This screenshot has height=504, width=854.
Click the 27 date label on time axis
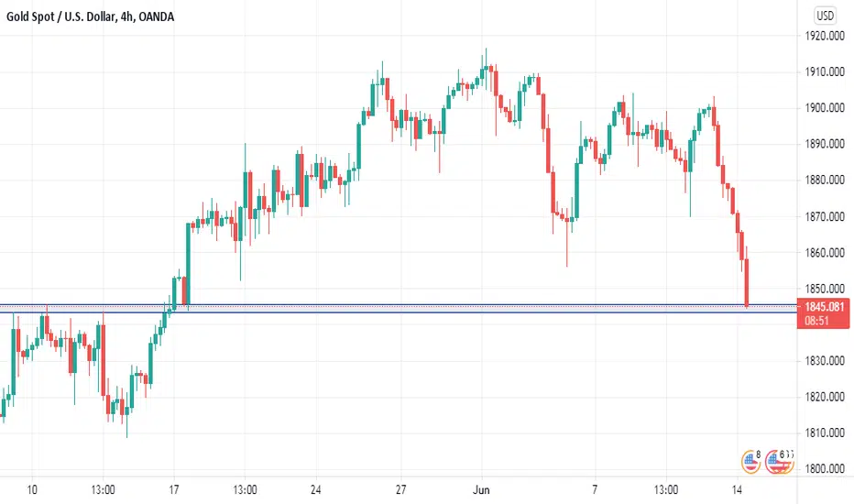pos(400,490)
